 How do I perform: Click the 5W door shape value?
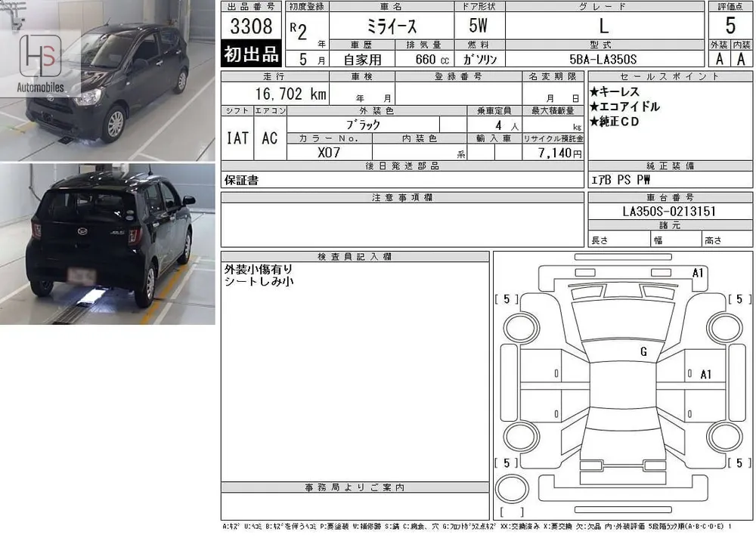479,26
